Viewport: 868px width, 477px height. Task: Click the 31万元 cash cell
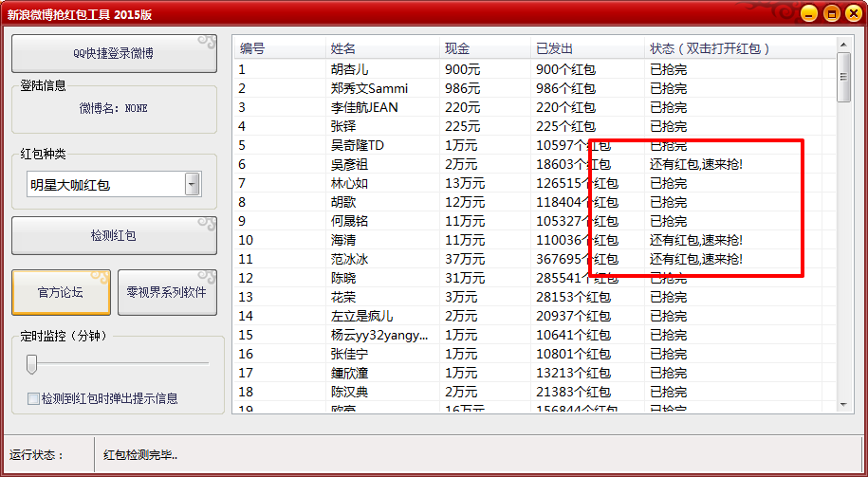(x=465, y=279)
